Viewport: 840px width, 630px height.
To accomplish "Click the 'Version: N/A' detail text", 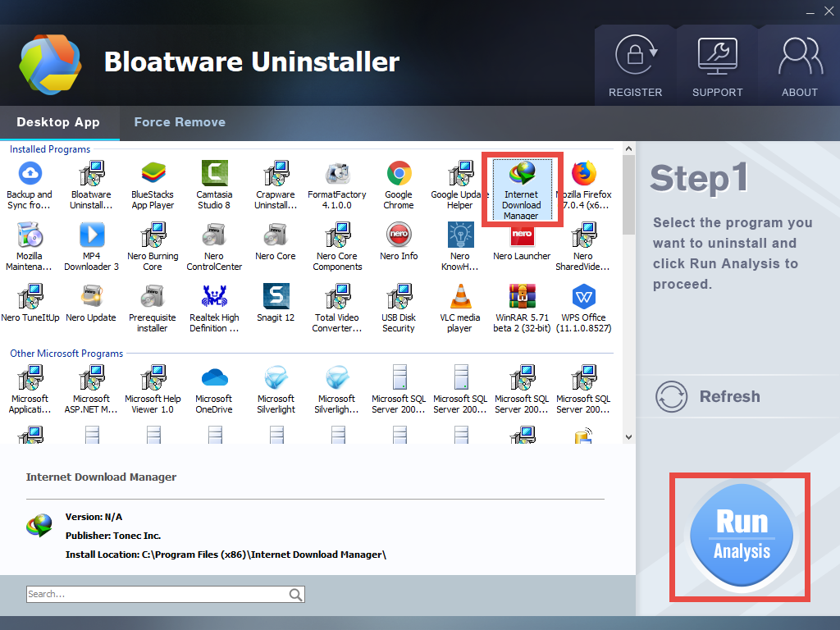I will [x=94, y=517].
